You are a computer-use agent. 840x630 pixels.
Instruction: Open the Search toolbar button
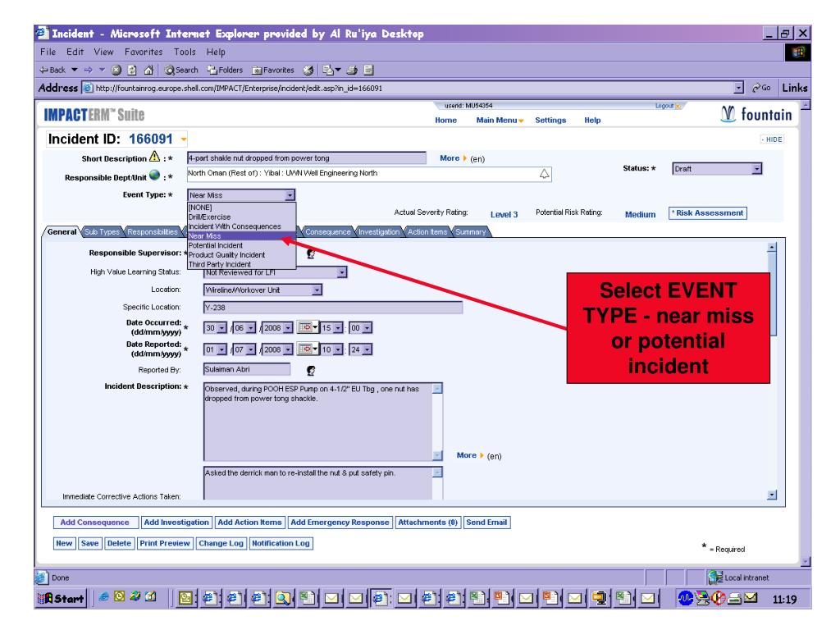coord(181,70)
